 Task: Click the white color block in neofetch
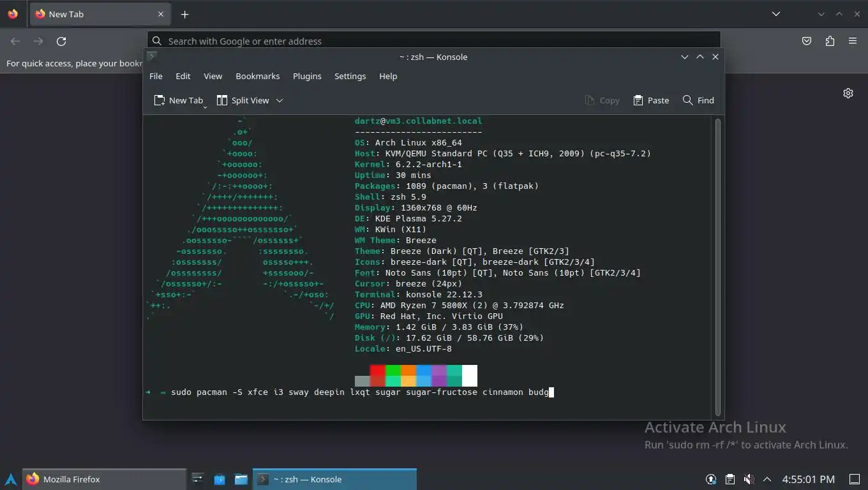click(470, 375)
